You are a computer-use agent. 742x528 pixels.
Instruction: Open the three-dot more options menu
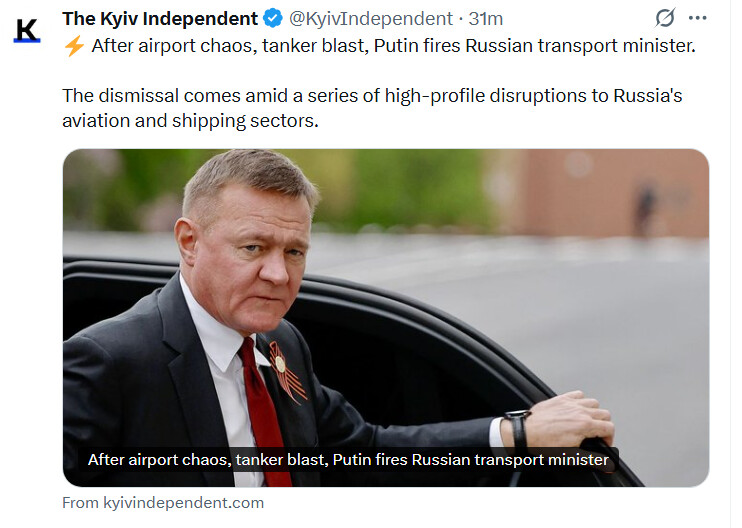(x=698, y=18)
